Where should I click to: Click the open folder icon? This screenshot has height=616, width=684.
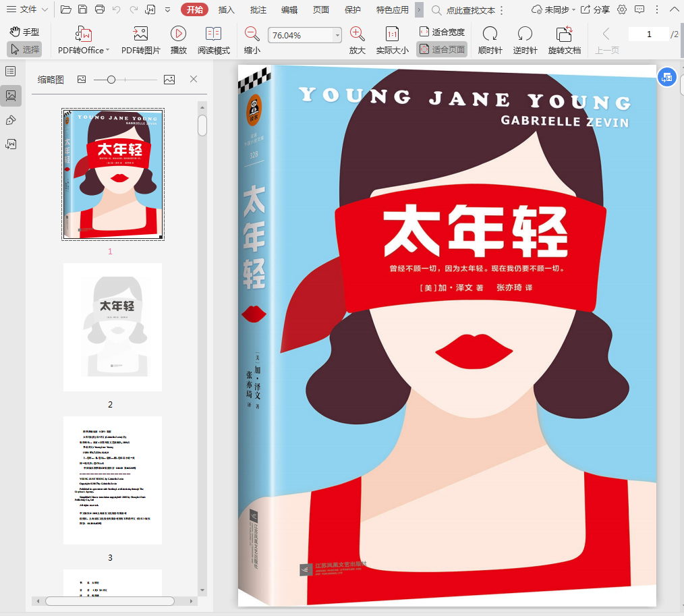click(x=66, y=9)
